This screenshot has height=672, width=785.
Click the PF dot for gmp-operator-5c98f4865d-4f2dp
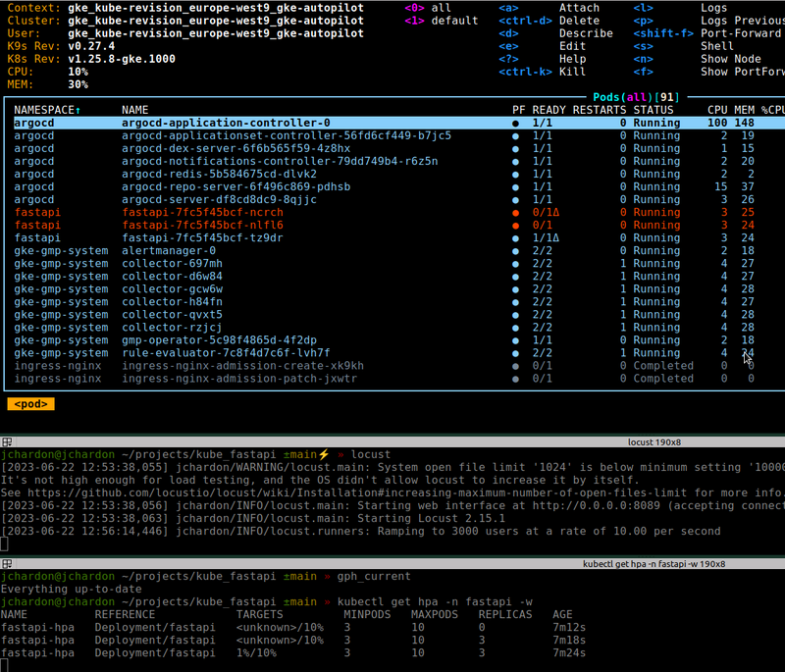point(516,340)
